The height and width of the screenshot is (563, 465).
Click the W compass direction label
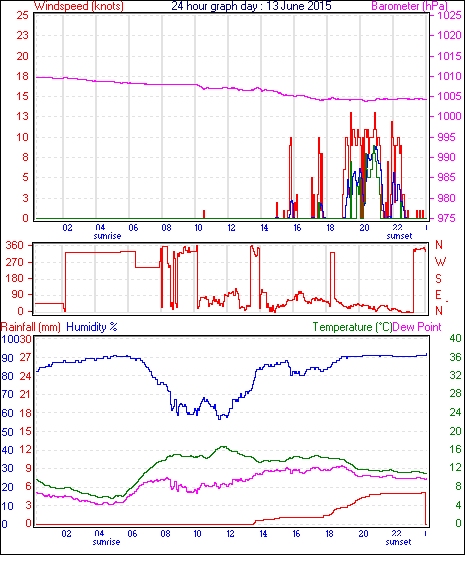tap(440, 262)
